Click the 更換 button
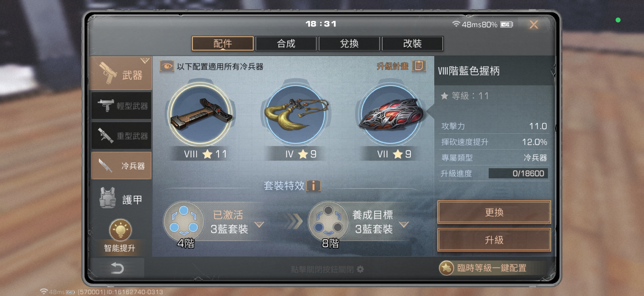 click(x=494, y=212)
